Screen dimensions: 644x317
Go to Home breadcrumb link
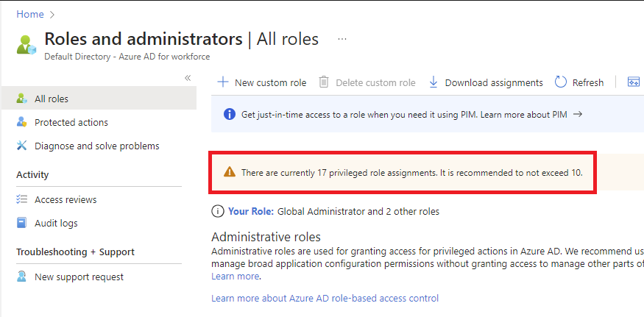30,15
